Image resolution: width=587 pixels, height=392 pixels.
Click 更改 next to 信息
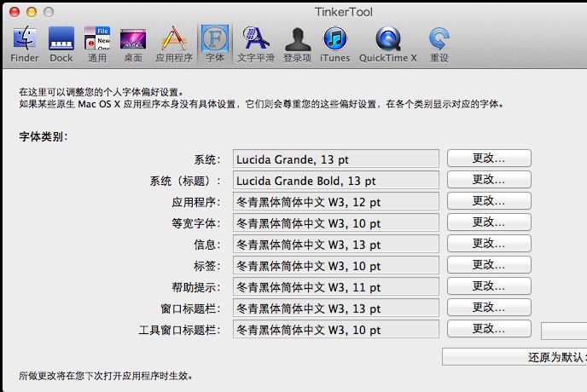[489, 244]
